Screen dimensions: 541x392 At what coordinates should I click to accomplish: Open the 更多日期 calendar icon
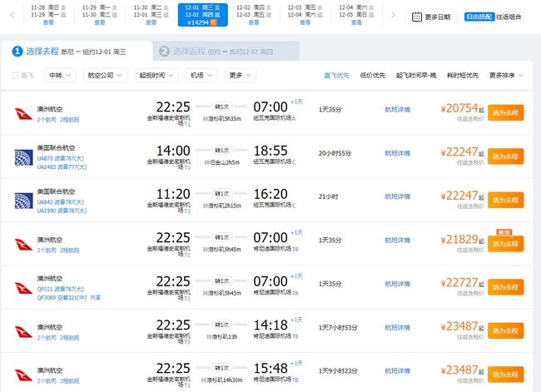(417, 17)
